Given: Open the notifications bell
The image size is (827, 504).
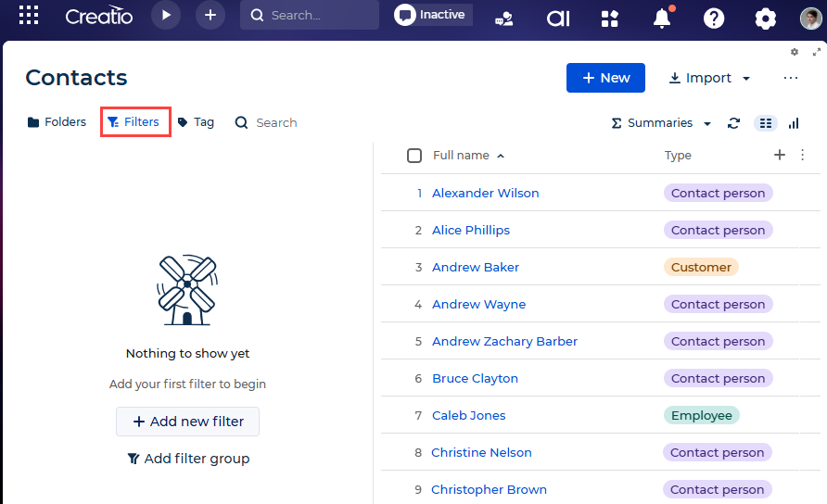Looking at the screenshot, I should (662, 19).
